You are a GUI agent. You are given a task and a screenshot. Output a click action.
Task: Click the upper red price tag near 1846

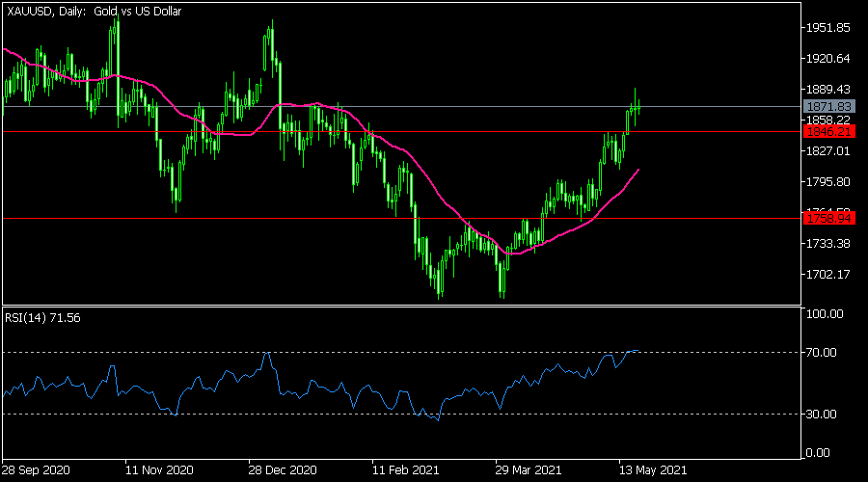pos(828,131)
